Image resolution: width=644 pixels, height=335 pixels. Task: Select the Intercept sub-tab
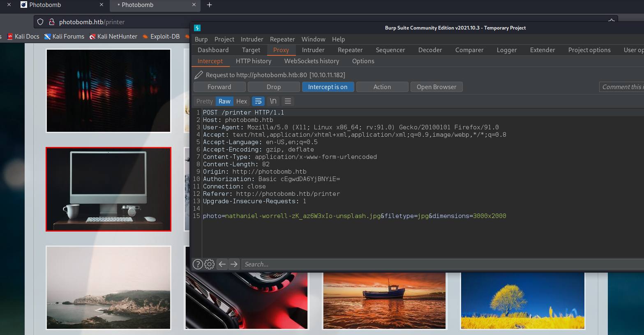pyautogui.click(x=210, y=61)
